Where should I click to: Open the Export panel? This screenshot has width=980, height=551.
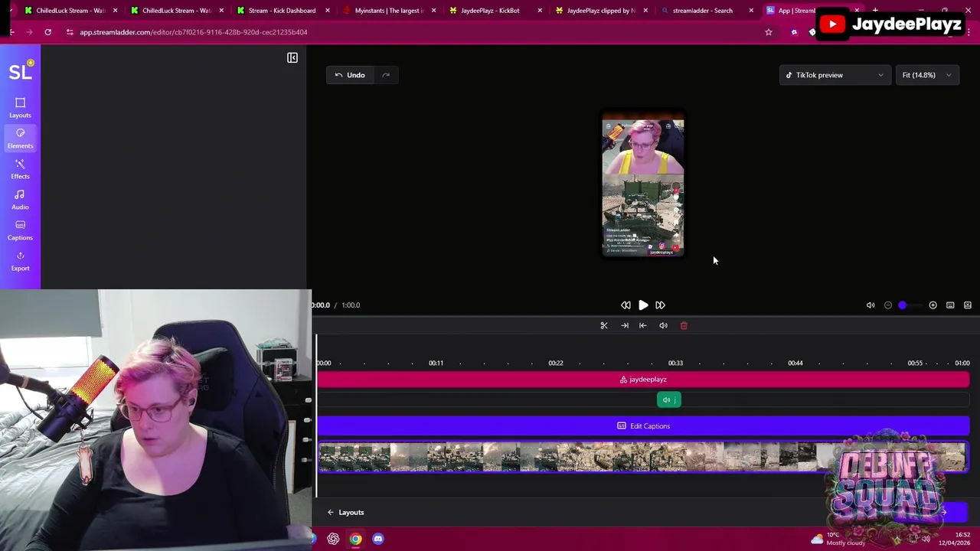(x=20, y=261)
